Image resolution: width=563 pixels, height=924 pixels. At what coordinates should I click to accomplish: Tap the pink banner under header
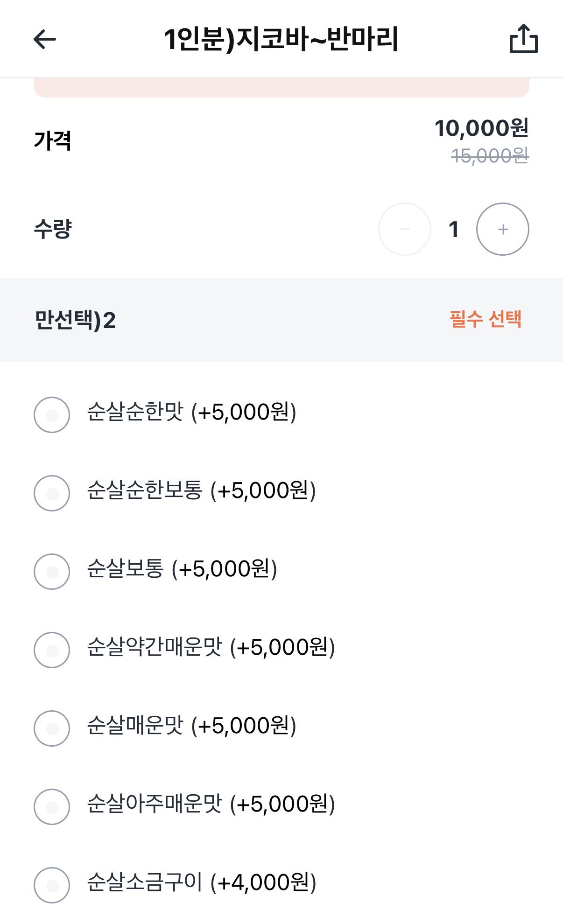pos(281,88)
